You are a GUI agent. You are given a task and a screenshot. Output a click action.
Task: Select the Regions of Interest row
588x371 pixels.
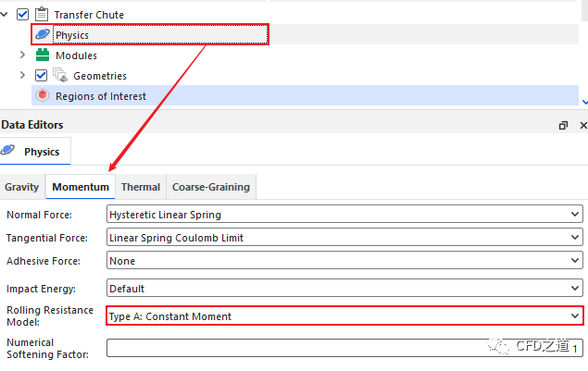tap(305, 95)
